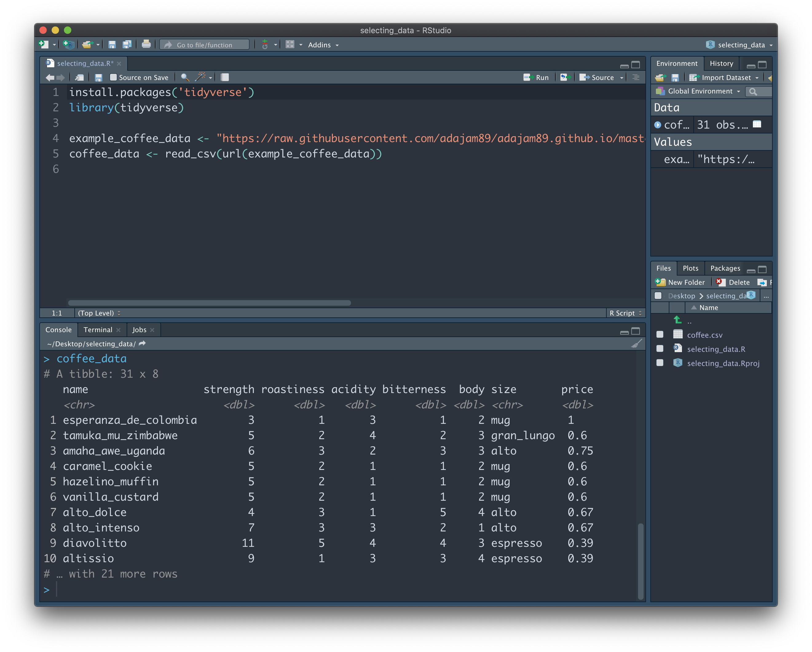This screenshot has width=812, height=652.
Task: Compile report notebook icon
Action: pos(225,78)
